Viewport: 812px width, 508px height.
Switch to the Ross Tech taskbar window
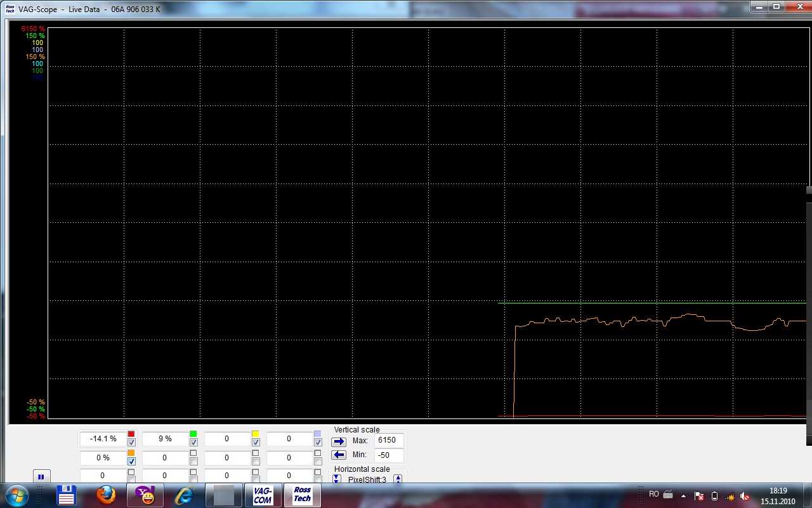(x=302, y=495)
